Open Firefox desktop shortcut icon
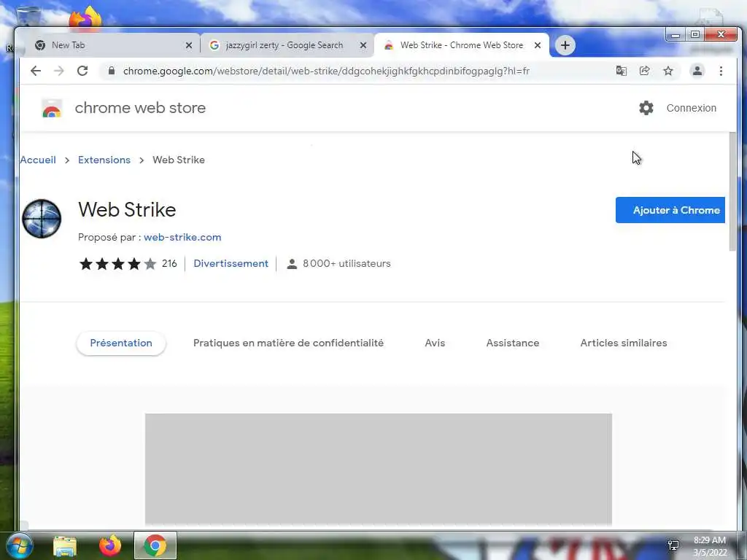Image resolution: width=747 pixels, height=560 pixels. (86, 18)
